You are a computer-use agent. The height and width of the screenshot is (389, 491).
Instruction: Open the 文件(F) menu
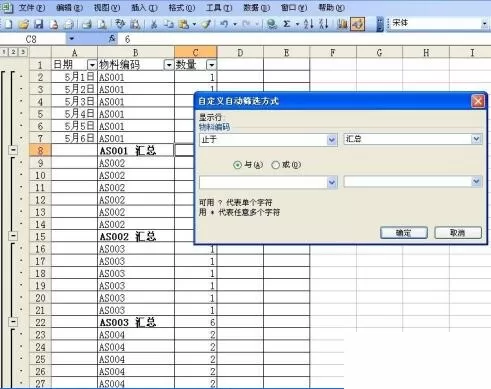point(32,7)
